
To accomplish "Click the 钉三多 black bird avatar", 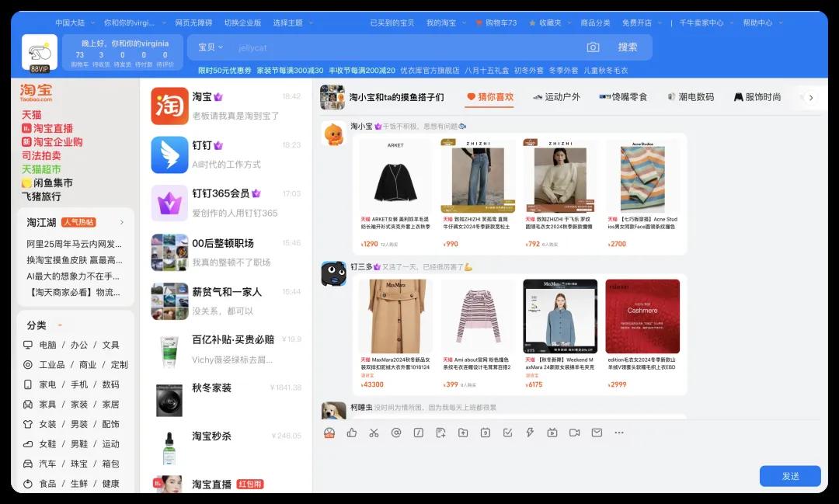I will click(x=334, y=274).
